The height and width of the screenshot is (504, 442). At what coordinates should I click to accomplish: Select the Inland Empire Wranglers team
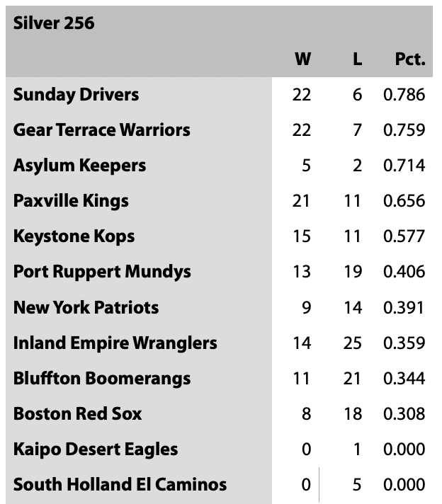[115, 343]
